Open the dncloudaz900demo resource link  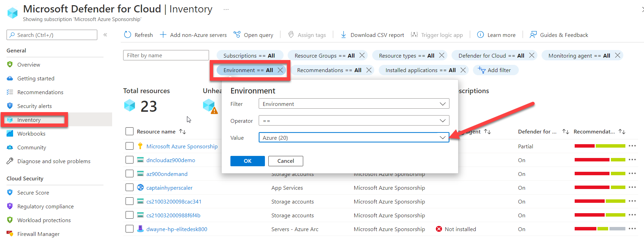pyautogui.click(x=171, y=160)
